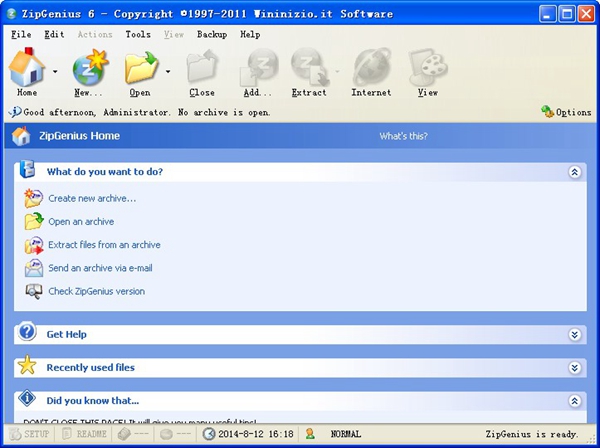This screenshot has width=600, height=448.
Task: Click the Open folder toolbar icon
Action: (x=141, y=68)
